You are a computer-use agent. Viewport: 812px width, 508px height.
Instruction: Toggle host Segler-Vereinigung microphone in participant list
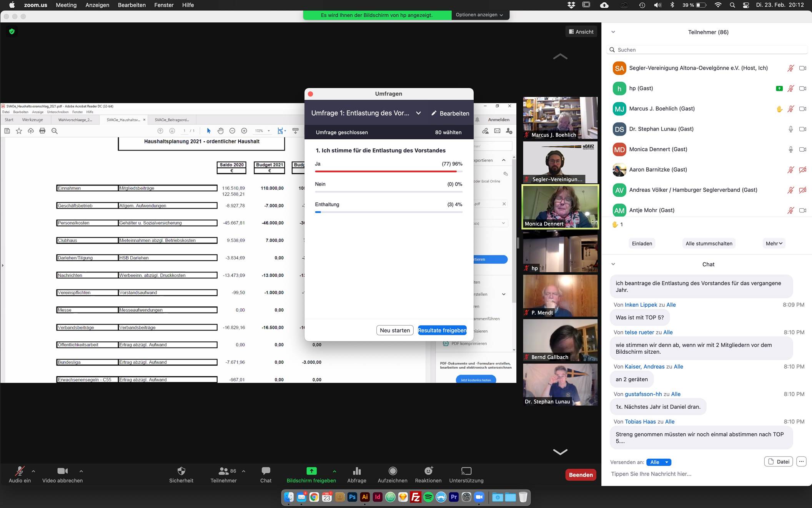tap(790, 68)
